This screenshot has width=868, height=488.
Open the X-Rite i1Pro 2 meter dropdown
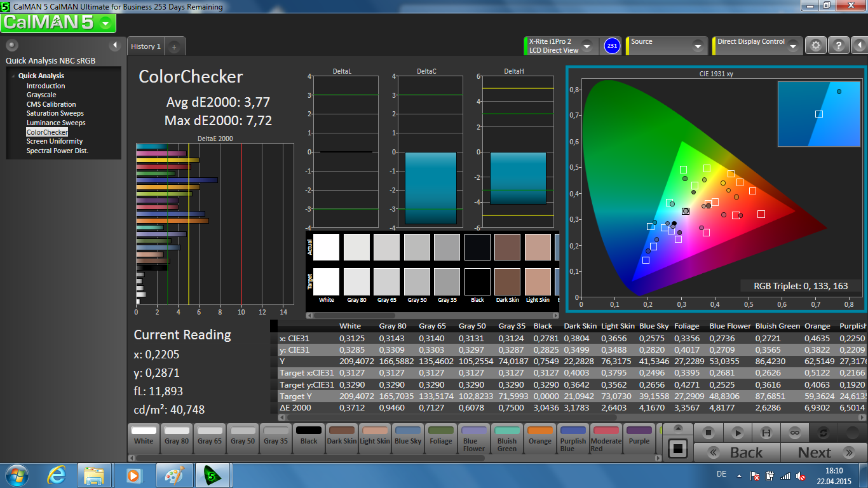587,46
